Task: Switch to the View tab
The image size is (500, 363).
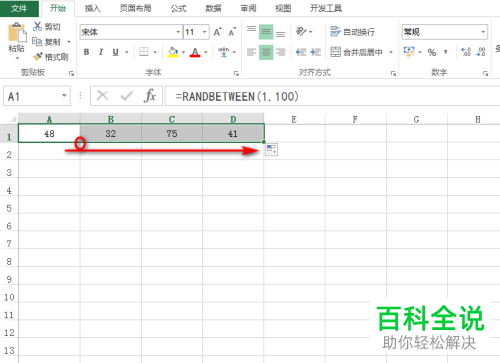Action: point(283,8)
